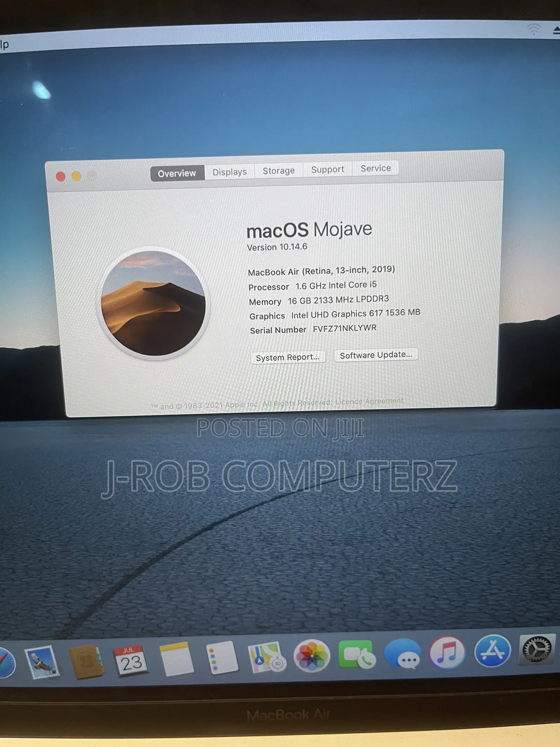Screen dimensions: 560x747
Task: Open FaceTime from the dock
Action: pyautogui.click(x=357, y=655)
